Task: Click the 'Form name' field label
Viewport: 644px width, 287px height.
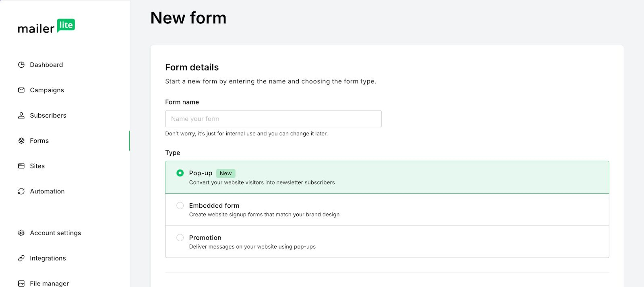Action: (x=182, y=102)
